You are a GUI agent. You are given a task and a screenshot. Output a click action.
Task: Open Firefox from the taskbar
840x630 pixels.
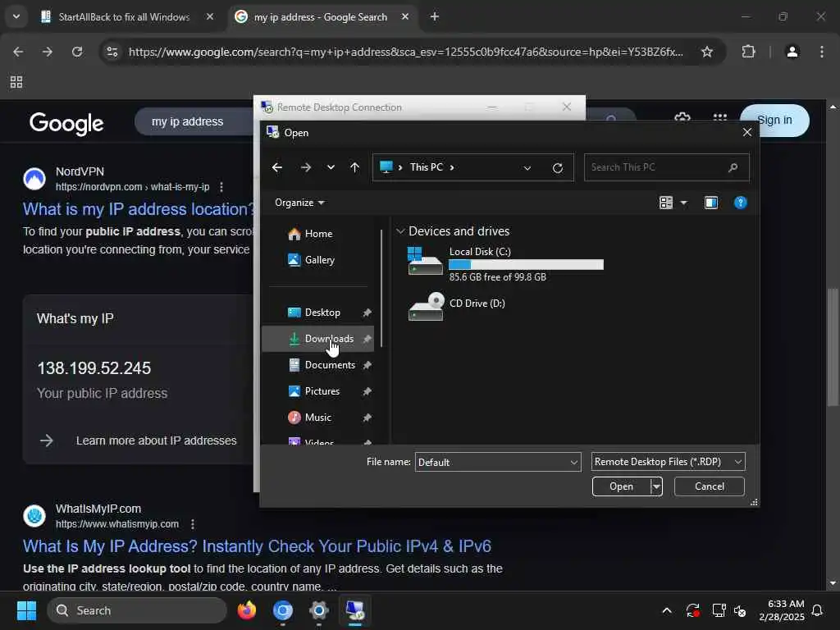pyautogui.click(x=247, y=610)
